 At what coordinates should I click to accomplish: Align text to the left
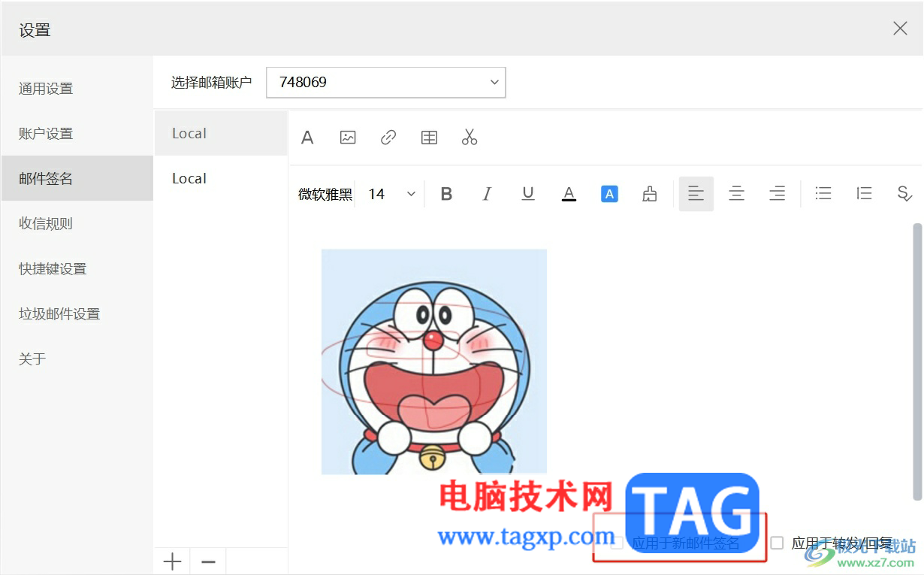[696, 194]
